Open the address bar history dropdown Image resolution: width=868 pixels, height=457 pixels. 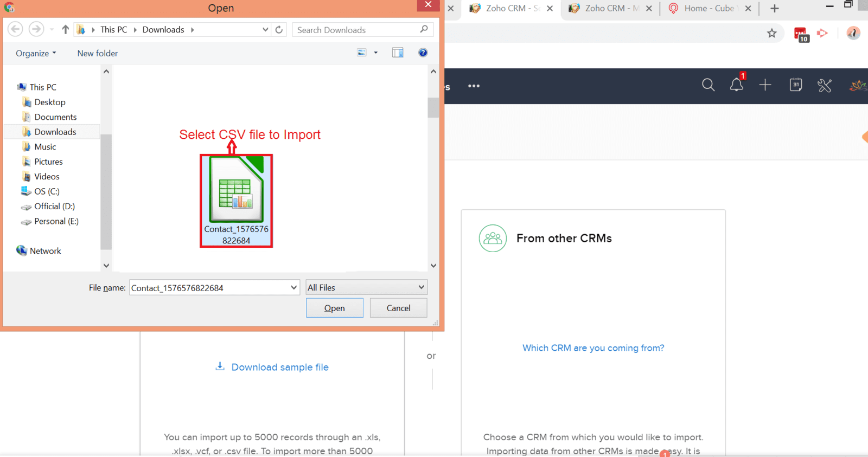point(265,29)
